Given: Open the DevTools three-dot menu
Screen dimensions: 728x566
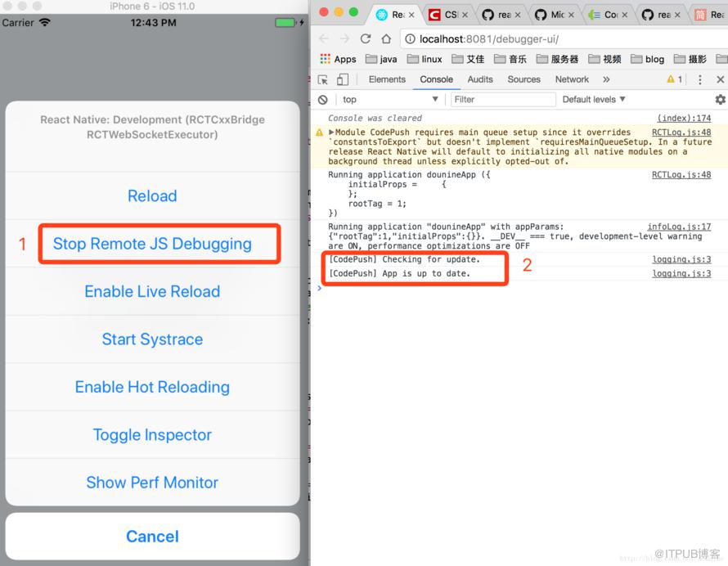Looking at the screenshot, I should click(x=699, y=80).
